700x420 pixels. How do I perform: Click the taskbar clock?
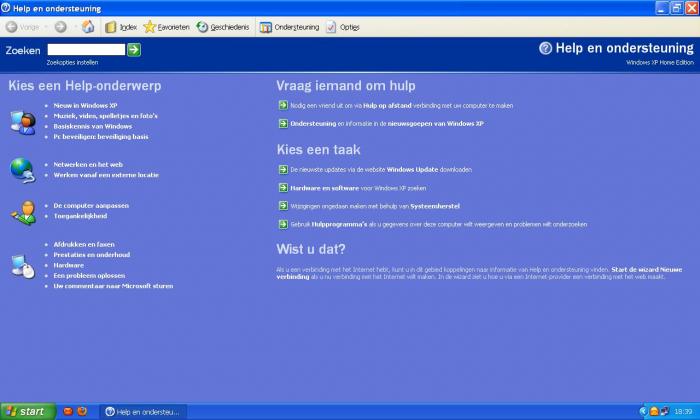pos(683,412)
